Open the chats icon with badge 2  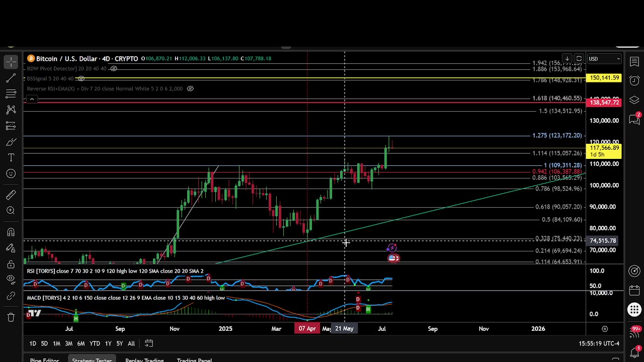pos(634,119)
